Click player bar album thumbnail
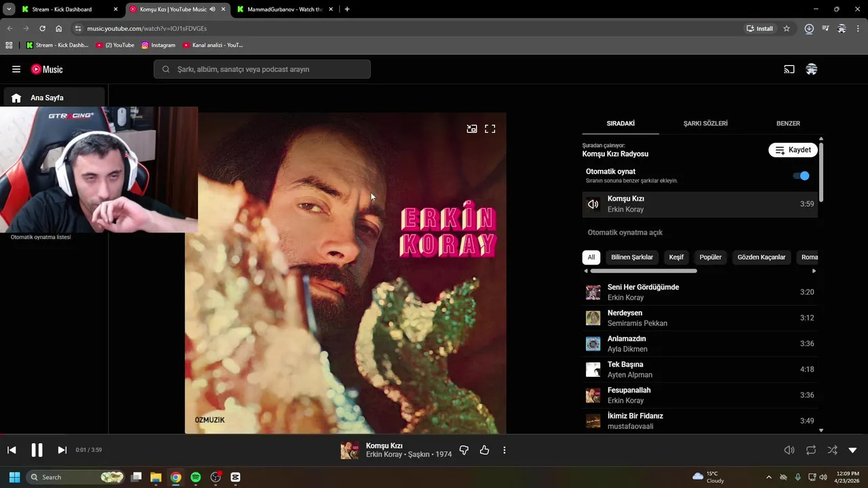Viewport: 868px width, 488px height. point(350,450)
